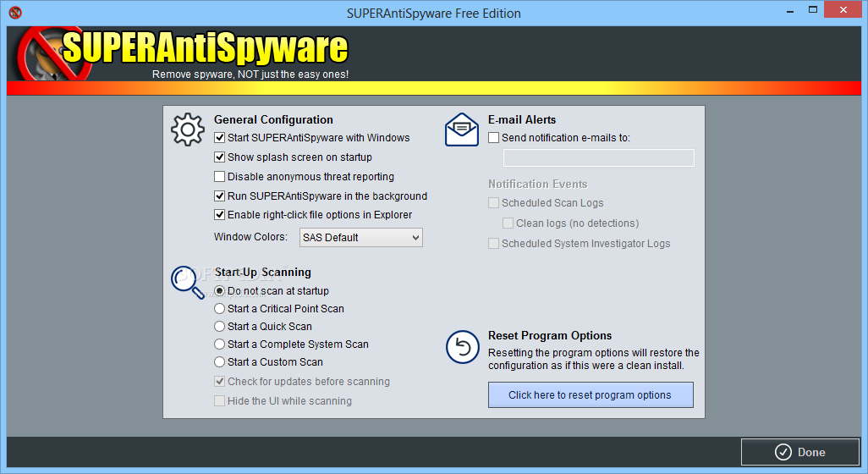Click Scheduled System Investigator Logs checkbox
868x474 pixels.
click(x=494, y=244)
